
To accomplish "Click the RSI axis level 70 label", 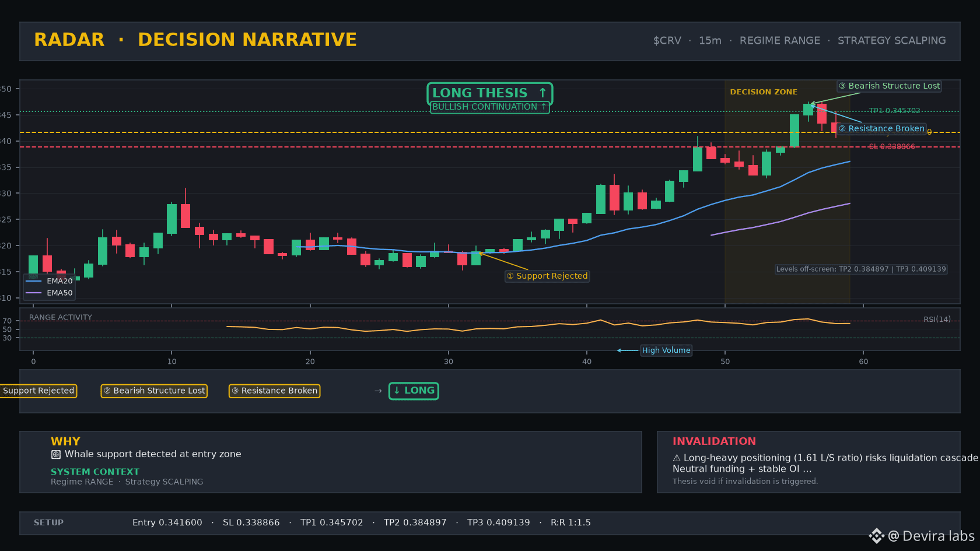I will coord(7,321).
